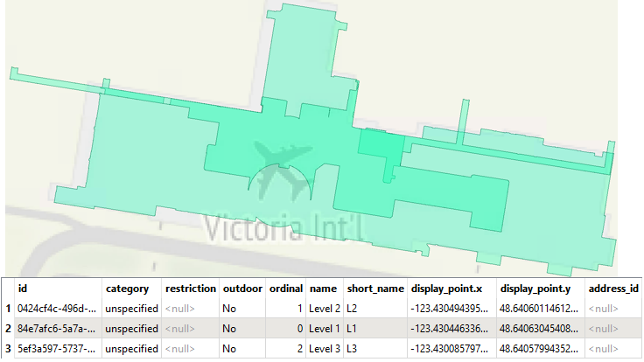Select the 'L1' short_name cell
The height and width of the screenshot is (362, 644).
[x=375, y=329]
